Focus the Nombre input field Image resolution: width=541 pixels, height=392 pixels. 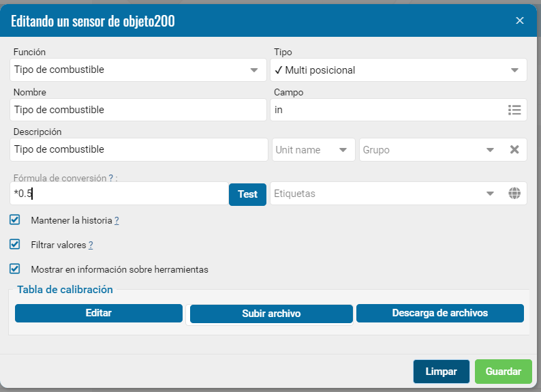point(138,110)
